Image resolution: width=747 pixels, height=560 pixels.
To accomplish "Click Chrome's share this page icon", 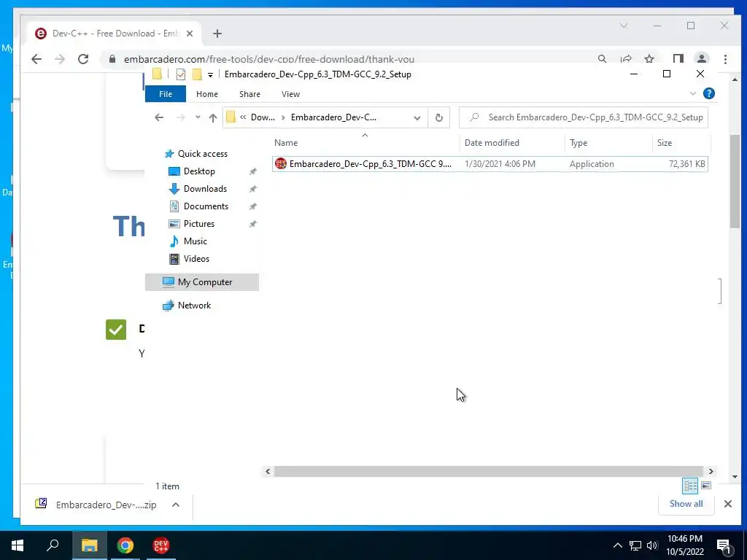I will click(x=626, y=59).
